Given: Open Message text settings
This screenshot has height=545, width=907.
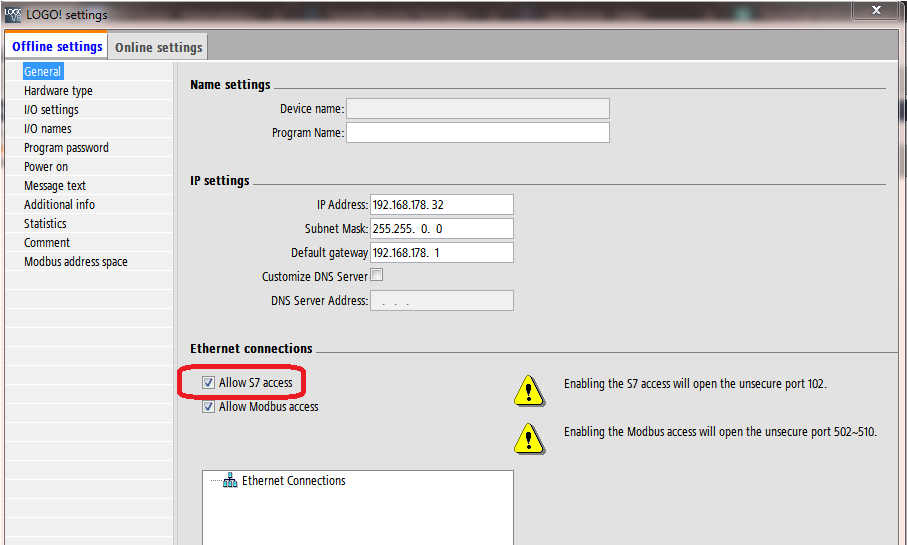Looking at the screenshot, I should 54,186.
